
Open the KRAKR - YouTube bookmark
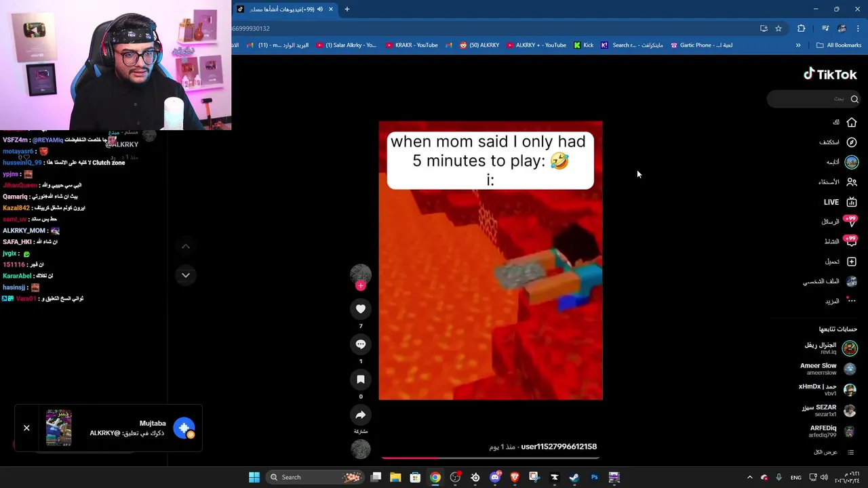[412, 45]
